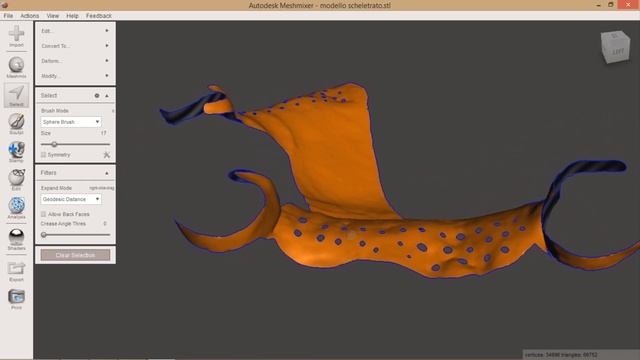Screen dimensions: 640x360
Task: Open the Sphere Brush mode dropdown
Action: (71, 122)
